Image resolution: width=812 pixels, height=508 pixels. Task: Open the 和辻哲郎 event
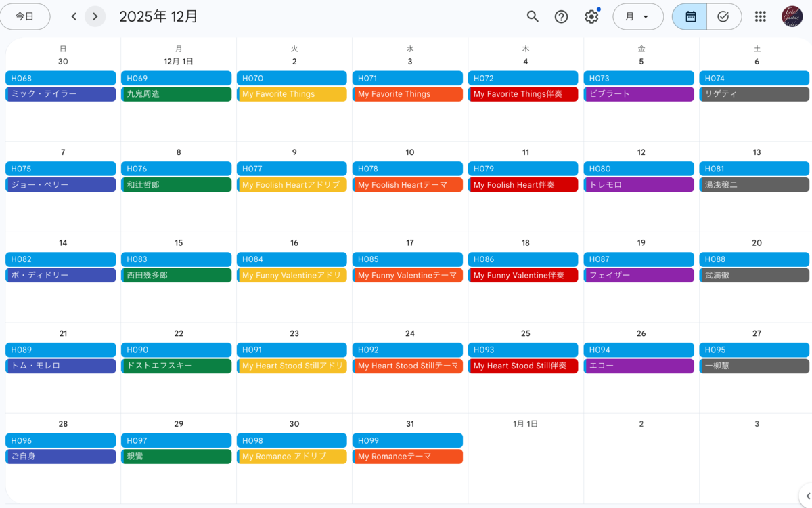coord(177,185)
